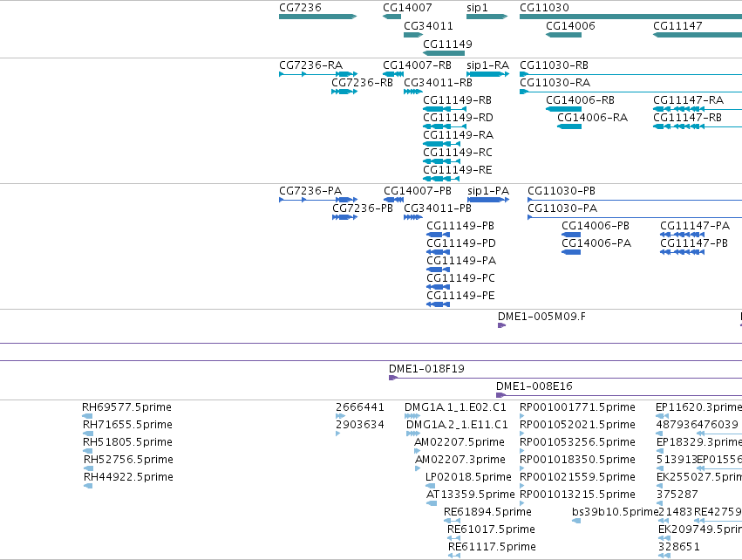The height and width of the screenshot is (560, 742).
Task: Open protein CG14006-PA
Action: click(x=571, y=252)
